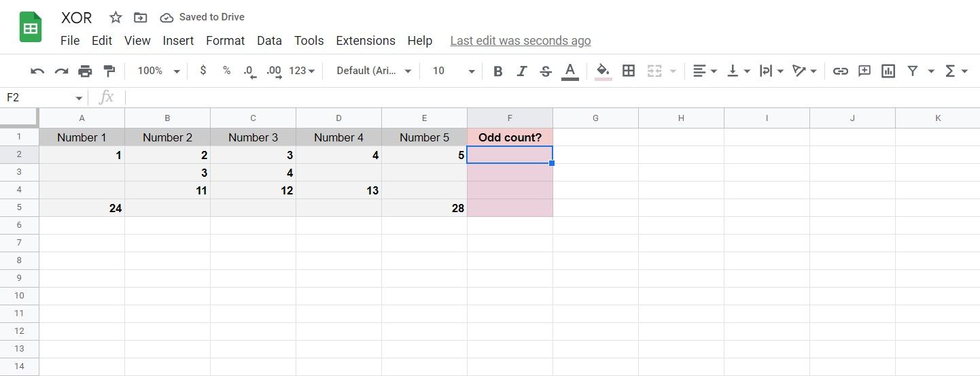
Task: Click the print icon
Action: (85, 71)
